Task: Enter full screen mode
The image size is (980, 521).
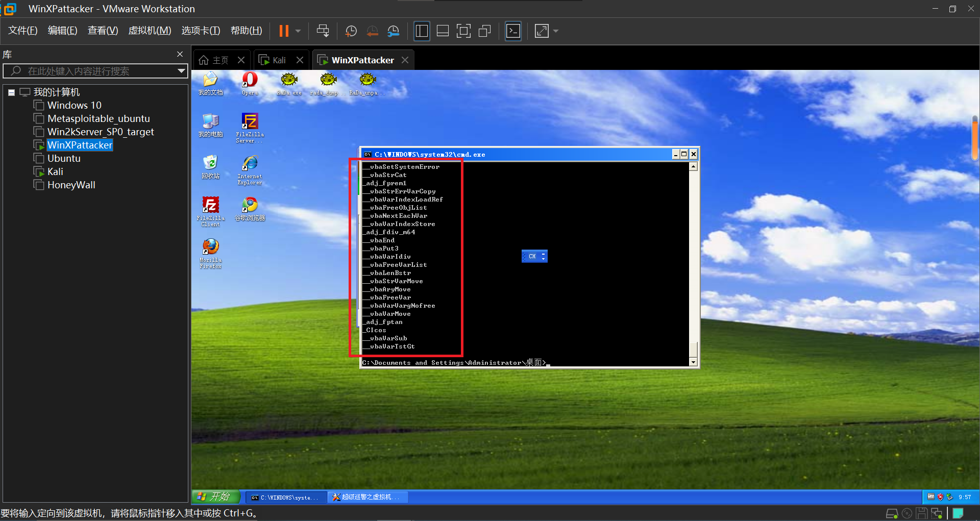Action: (x=463, y=31)
